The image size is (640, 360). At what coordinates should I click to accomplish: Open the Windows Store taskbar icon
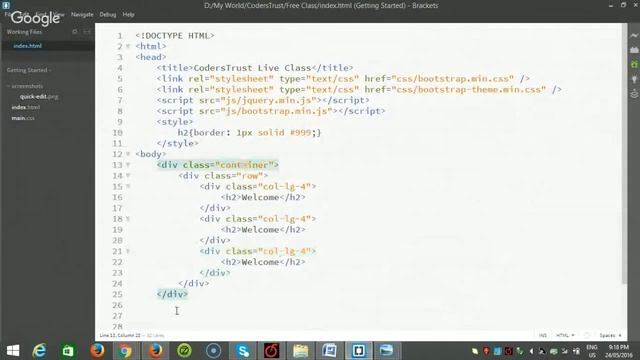[x=68, y=351]
